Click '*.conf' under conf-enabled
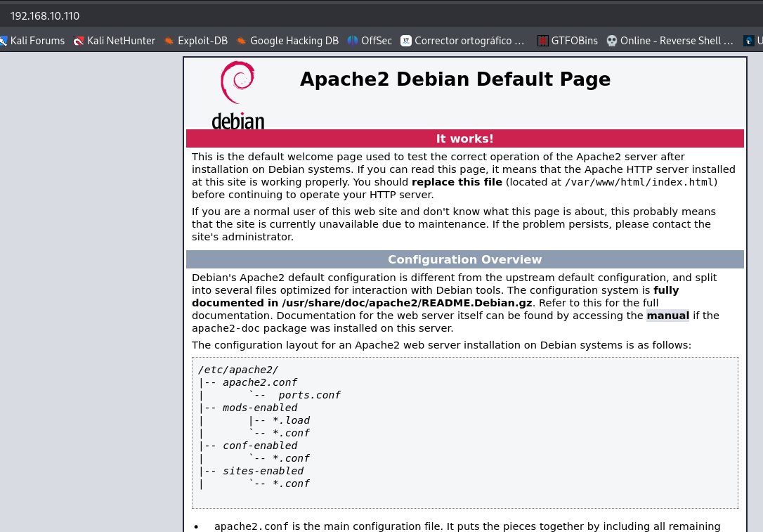This screenshot has height=532, width=763. (291, 458)
